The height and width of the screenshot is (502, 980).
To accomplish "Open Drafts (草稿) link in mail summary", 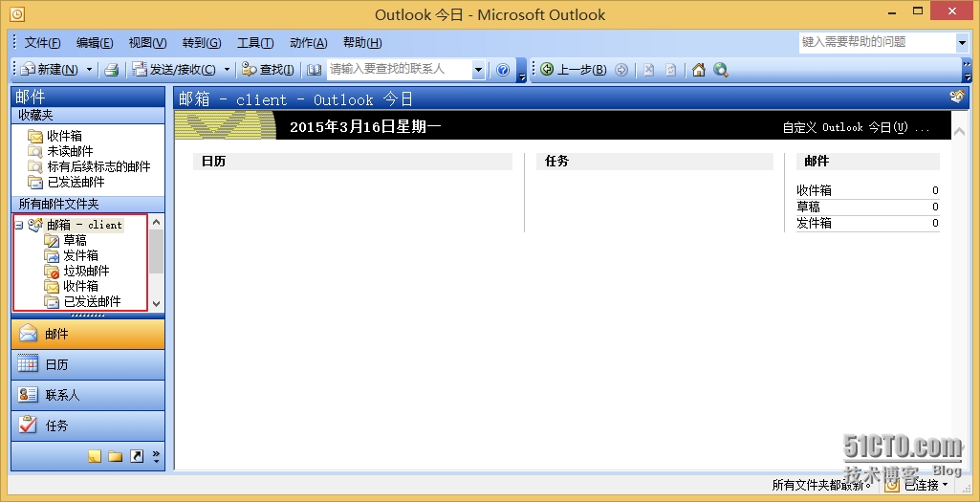I will point(808,207).
